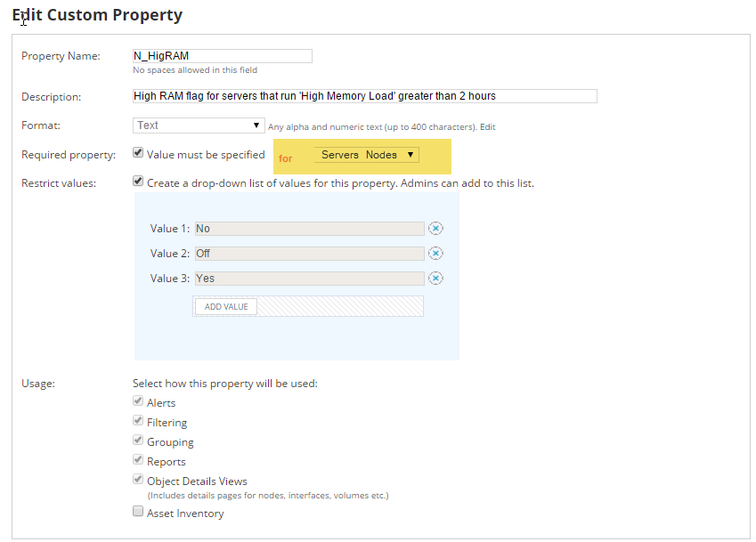This screenshot has width=756, height=542.
Task: Click the ADD VALUE button
Action: click(x=226, y=307)
